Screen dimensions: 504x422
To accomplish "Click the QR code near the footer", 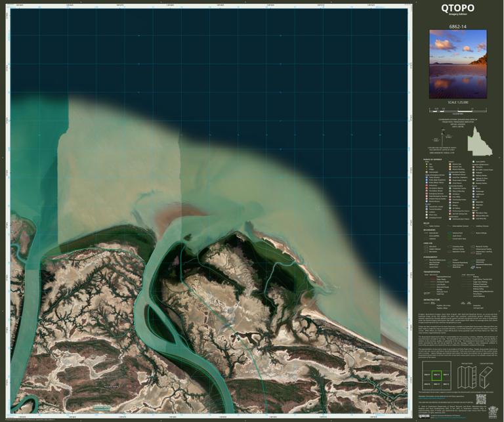I will (x=481, y=399).
